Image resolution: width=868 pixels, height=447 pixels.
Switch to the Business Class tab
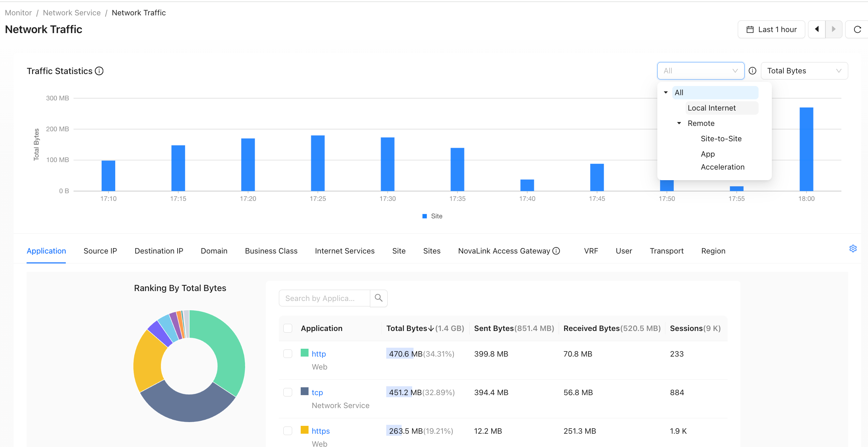(x=271, y=251)
